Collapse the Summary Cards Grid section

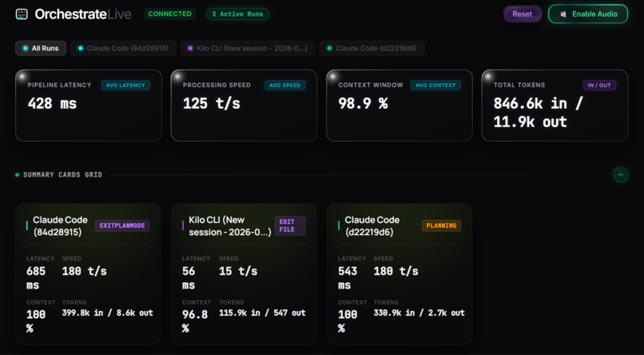620,174
